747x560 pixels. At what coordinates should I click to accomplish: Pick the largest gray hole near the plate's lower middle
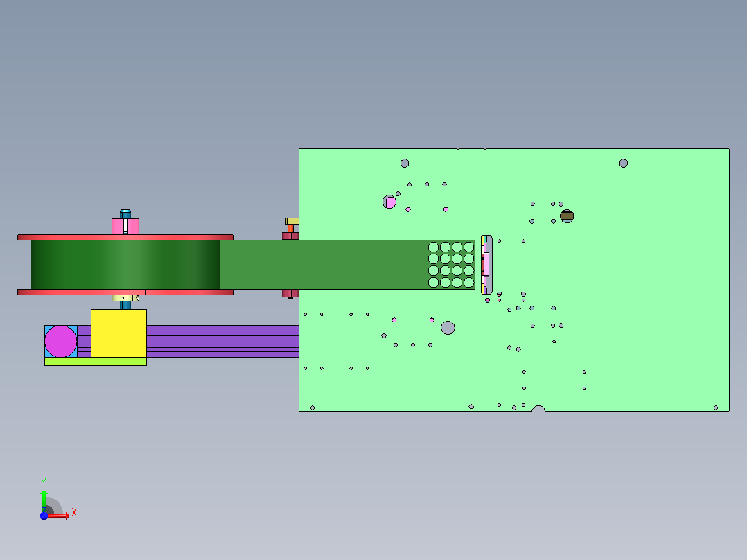(448, 328)
